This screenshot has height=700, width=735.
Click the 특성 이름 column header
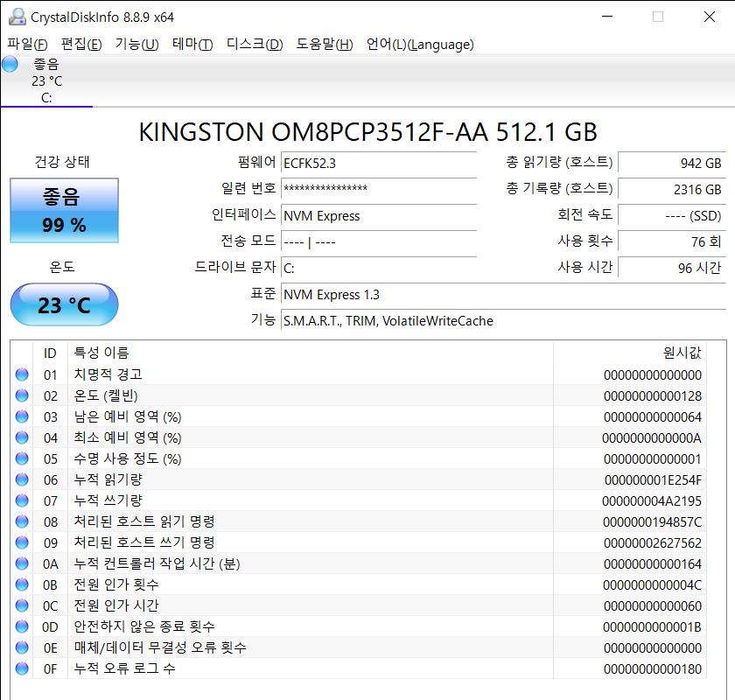[x=311, y=353]
